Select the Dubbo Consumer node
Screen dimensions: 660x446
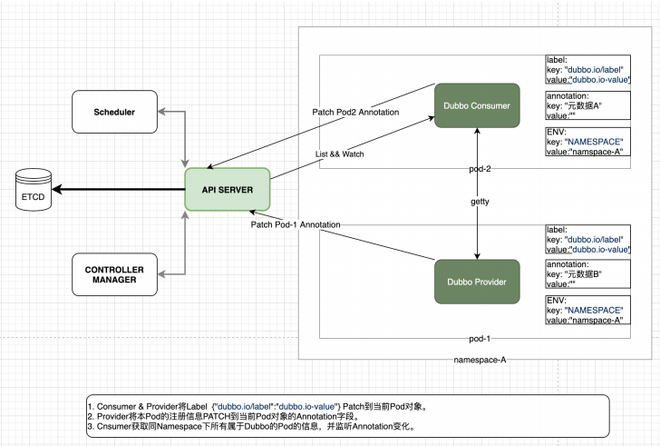click(x=476, y=105)
